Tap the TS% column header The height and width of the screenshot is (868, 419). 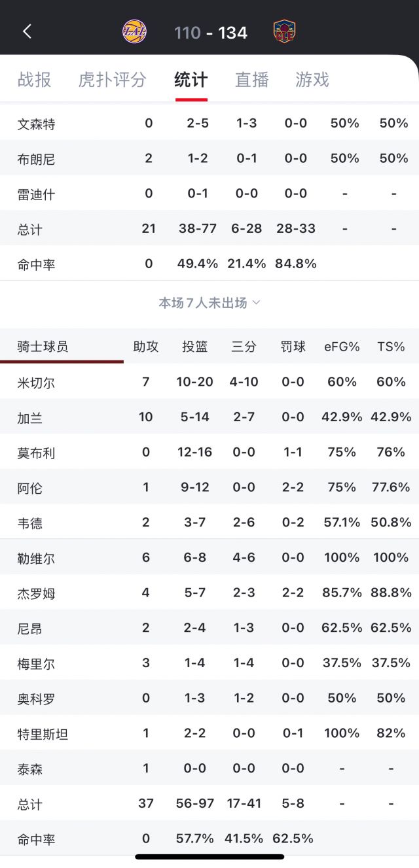[391, 347]
